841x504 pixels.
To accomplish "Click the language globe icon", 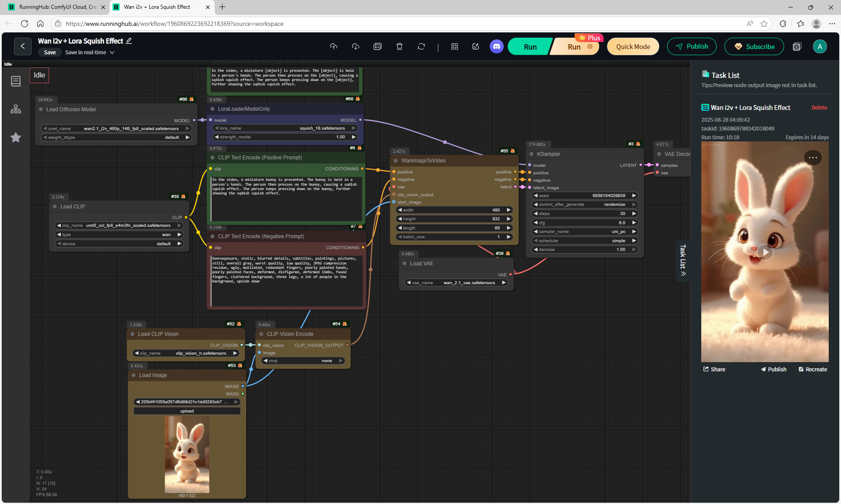I will pyautogui.click(x=797, y=47).
